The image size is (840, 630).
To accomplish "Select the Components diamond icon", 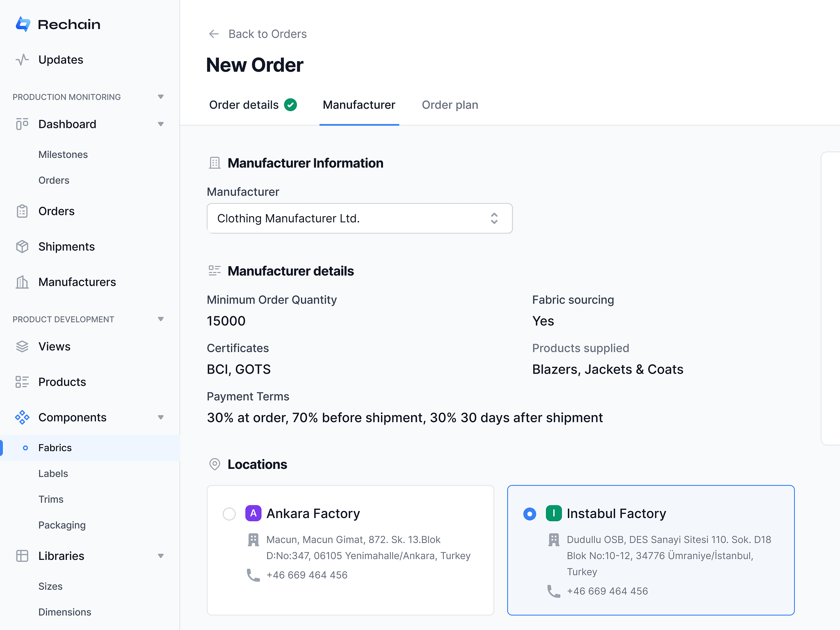I will 23,417.
